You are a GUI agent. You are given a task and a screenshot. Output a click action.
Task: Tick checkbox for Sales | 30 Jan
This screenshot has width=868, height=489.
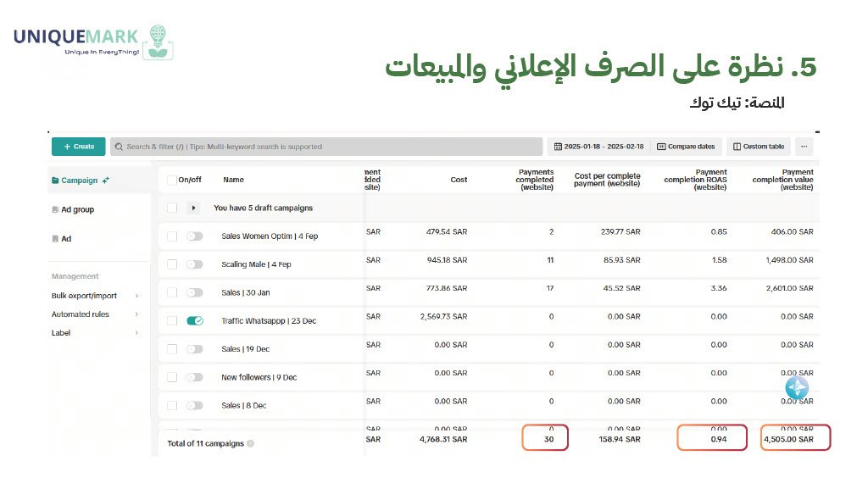(172, 292)
